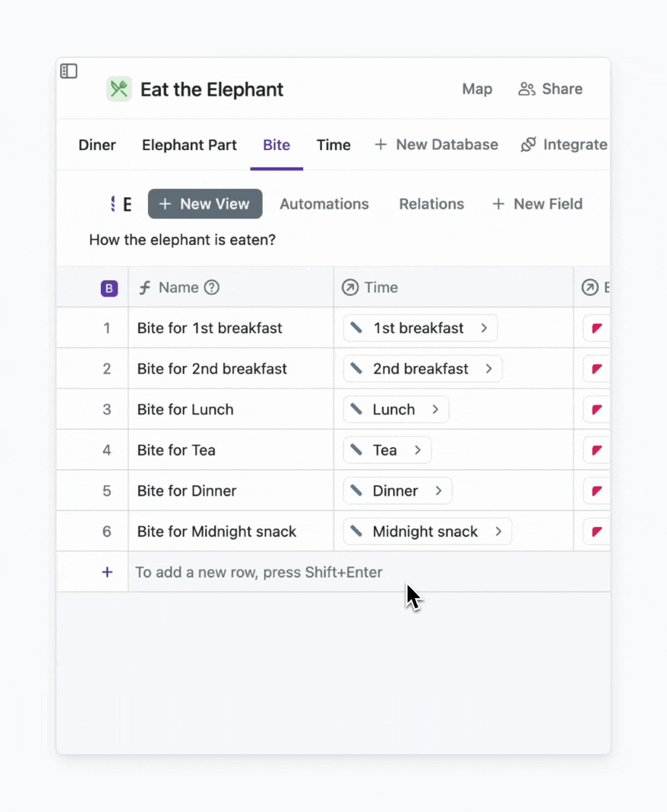This screenshot has width=667, height=812.
Task: Open the Name field help question mark
Action: pyautogui.click(x=211, y=288)
